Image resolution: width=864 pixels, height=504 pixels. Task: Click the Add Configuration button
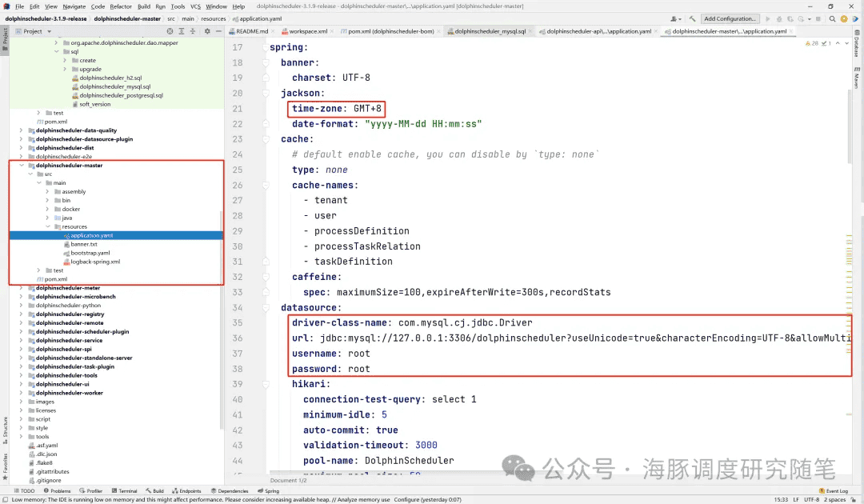(729, 18)
